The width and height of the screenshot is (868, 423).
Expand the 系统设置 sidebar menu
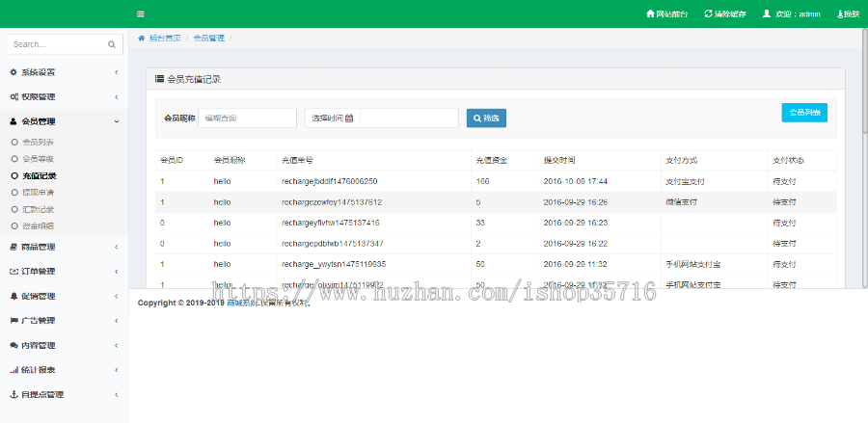64,72
